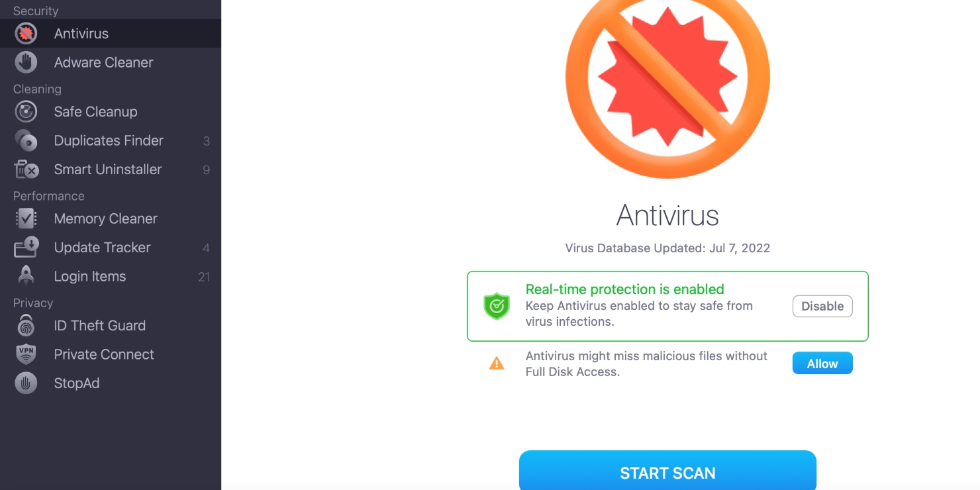The height and width of the screenshot is (490, 980).
Task: Click the StopAd icon in sidebar
Action: pyautogui.click(x=26, y=383)
